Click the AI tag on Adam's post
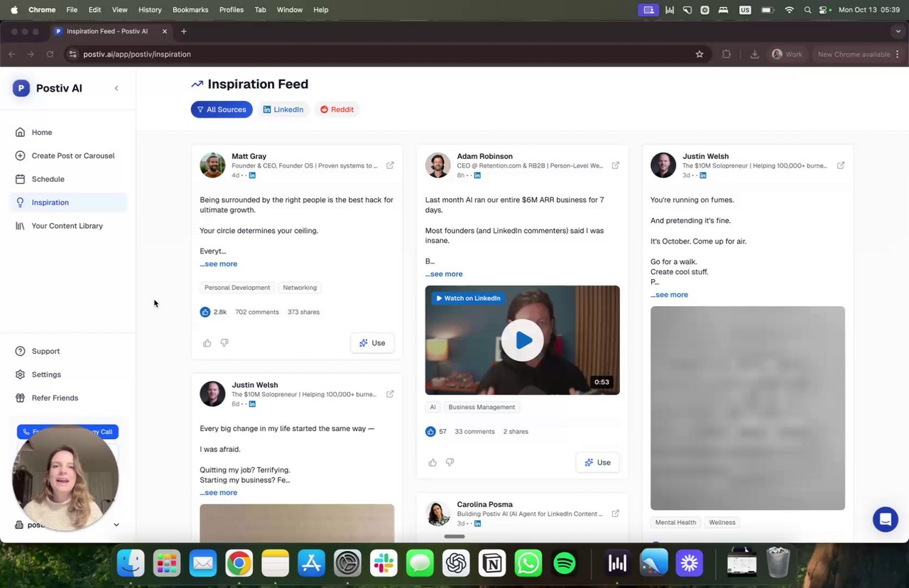Viewport: 909px width, 588px height. (432, 407)
